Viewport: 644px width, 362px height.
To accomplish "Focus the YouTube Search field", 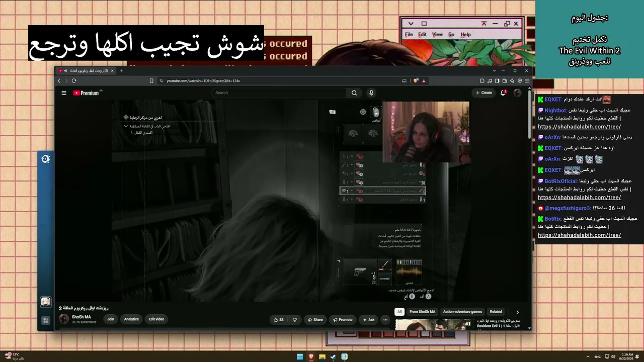I will [279, 93].
